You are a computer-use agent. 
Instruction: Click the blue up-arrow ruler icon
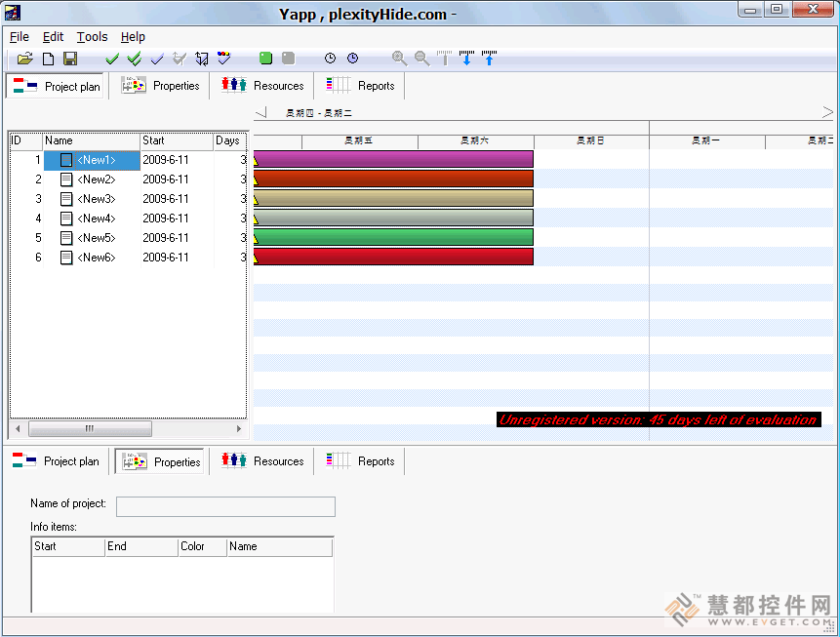coord(489,58)
